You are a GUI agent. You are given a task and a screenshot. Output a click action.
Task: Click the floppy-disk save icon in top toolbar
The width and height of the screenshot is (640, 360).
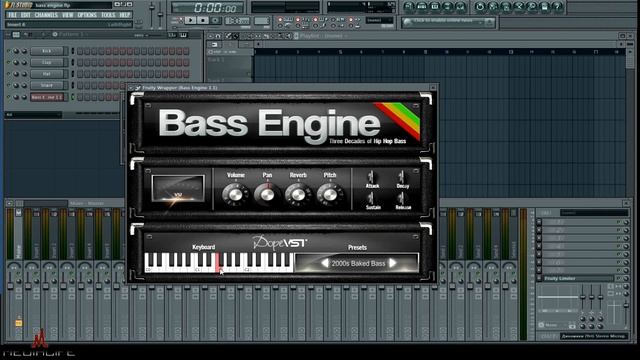pyautogui.click(x=545, y=7)
